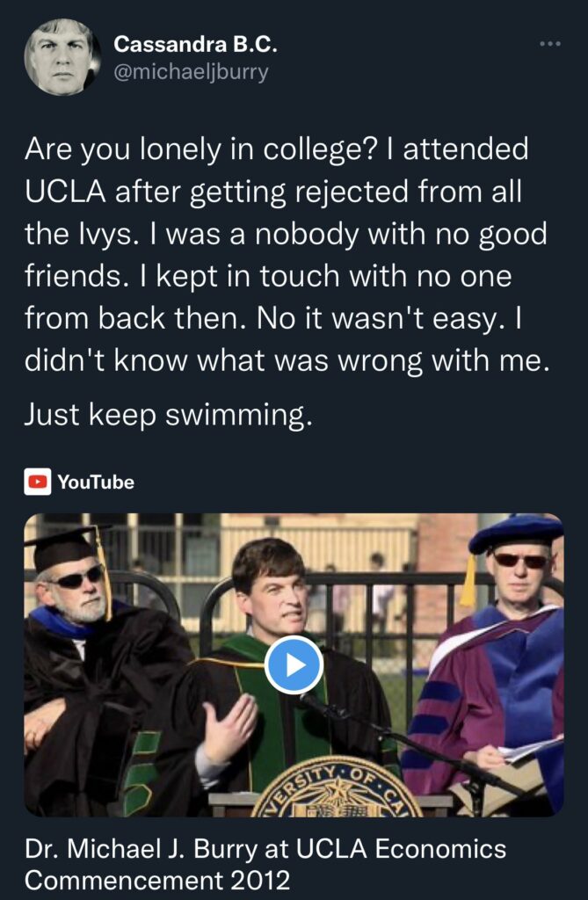Click the YouTube source label text
Image resolution: width=588 pixels, height=900 pixels.
tap(96, 482)
